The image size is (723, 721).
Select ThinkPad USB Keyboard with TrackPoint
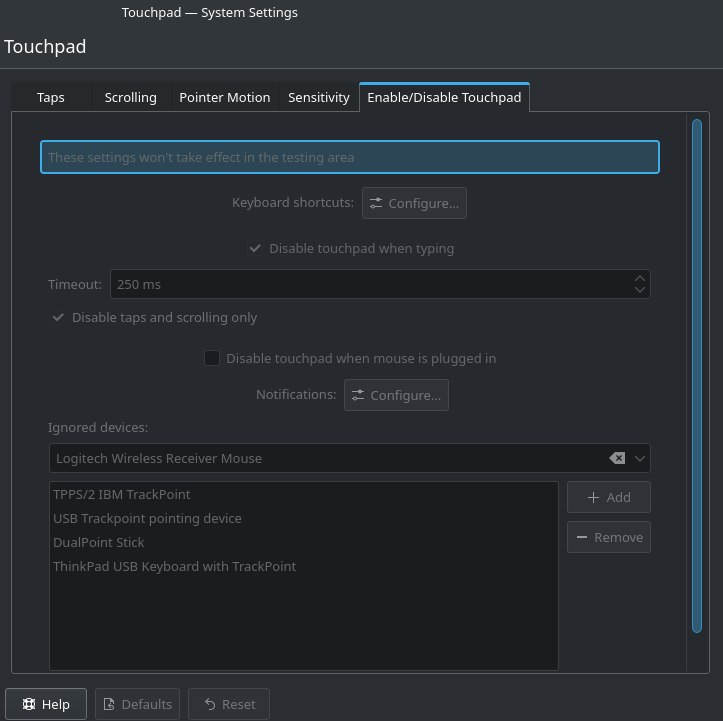(303, 566)
